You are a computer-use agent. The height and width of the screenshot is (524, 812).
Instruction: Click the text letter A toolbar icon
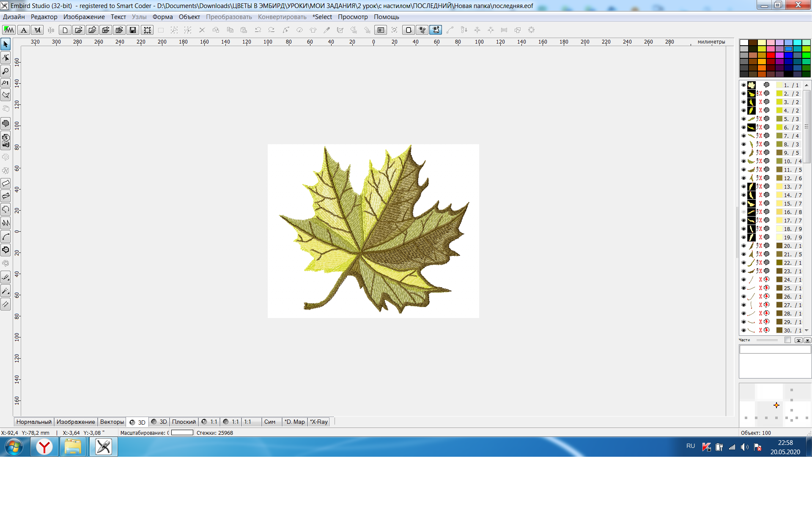(24, 30)
